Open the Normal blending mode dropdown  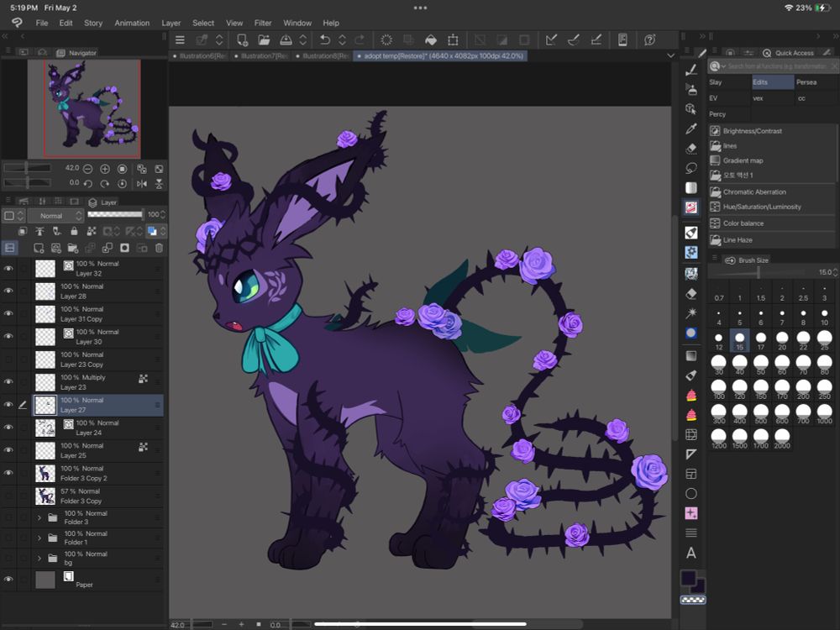click(x=56, y=215)
